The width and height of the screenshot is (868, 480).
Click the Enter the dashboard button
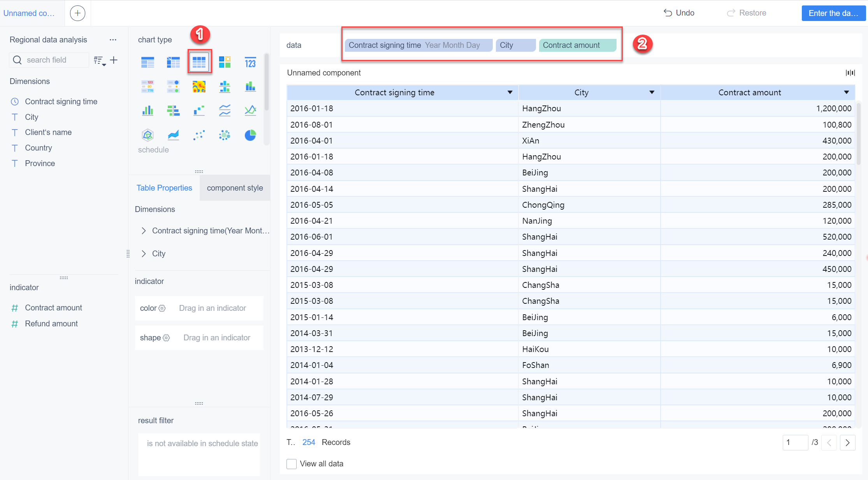833,13
